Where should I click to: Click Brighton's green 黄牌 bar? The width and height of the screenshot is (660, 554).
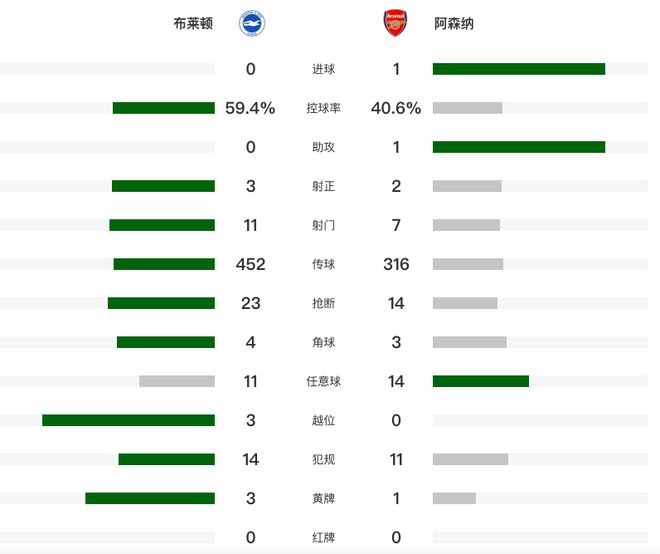coord(150,498)
